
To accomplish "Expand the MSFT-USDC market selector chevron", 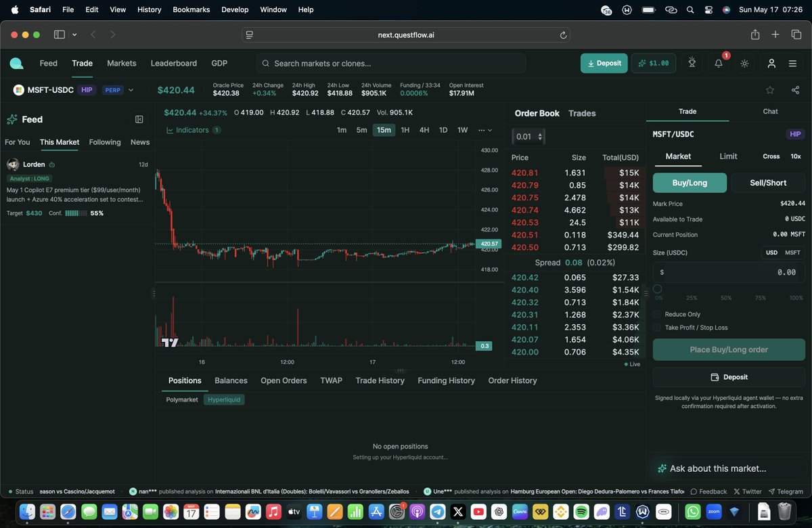I will (x=131, y=90).
